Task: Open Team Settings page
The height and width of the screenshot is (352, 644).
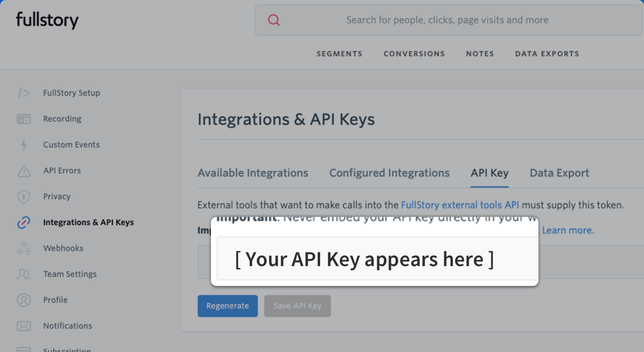Action: 70,274
